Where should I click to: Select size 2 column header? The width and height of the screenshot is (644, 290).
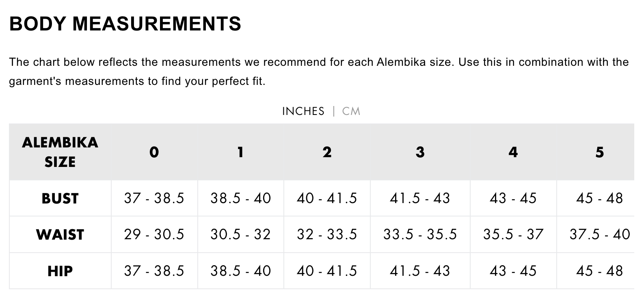(327, 152)
